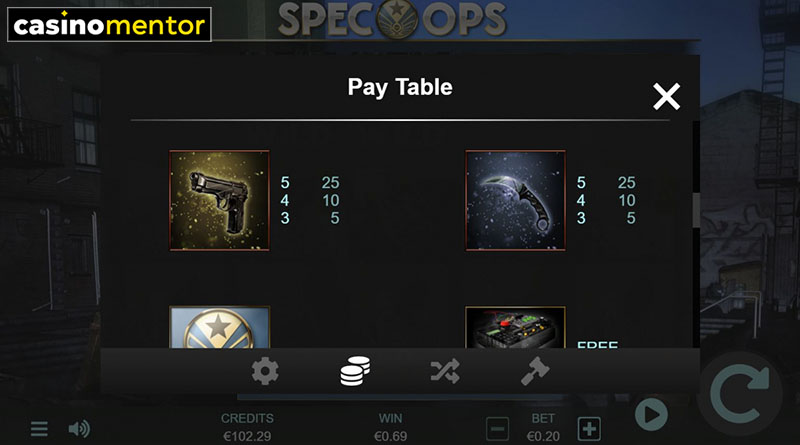
Task: Close the Pay Table panel
Action: point(666,96)
